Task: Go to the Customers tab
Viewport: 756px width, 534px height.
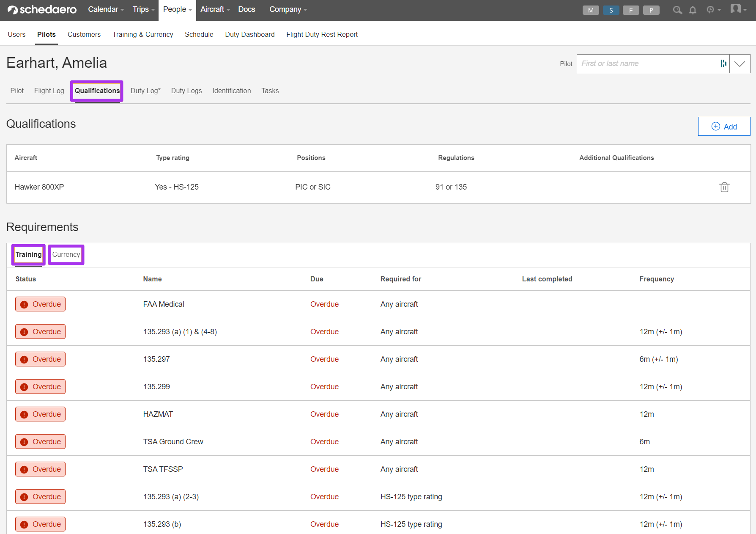Action: click(84, 34)
